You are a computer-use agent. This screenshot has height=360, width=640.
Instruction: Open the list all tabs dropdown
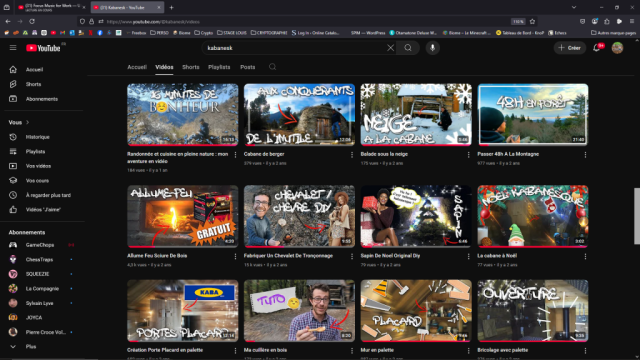574,7
